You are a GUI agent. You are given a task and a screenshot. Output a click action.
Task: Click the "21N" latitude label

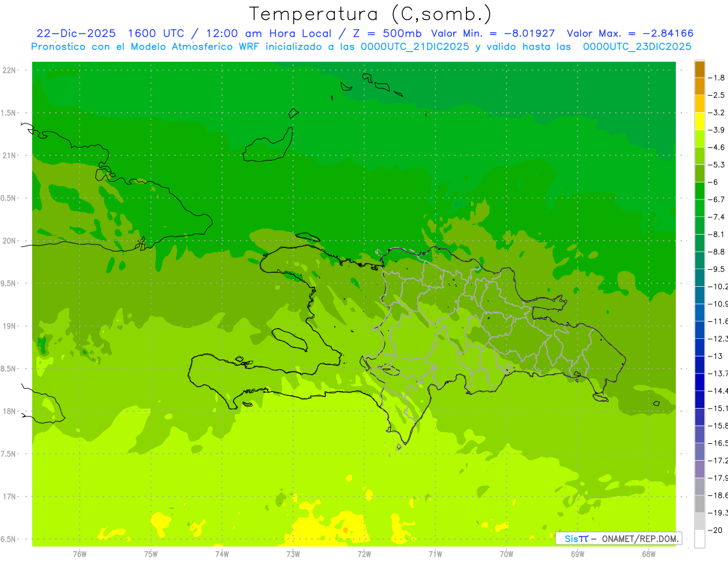(10, 156)
